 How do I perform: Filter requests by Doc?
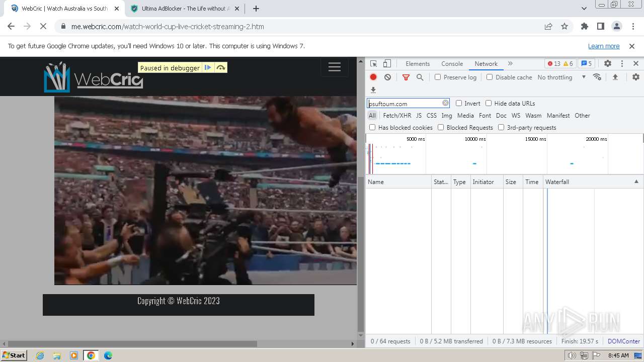pos(501,115)
